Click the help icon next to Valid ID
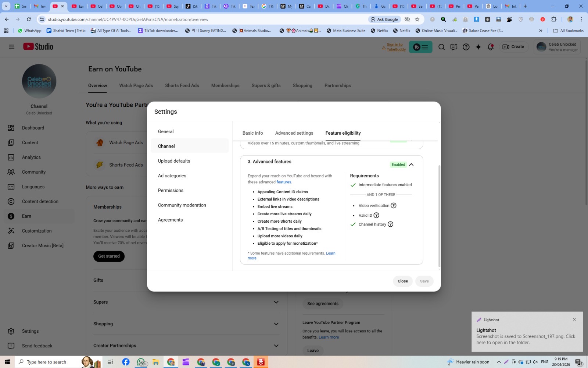The height and width of the screenshot is (368, 588). click(376, 215)
